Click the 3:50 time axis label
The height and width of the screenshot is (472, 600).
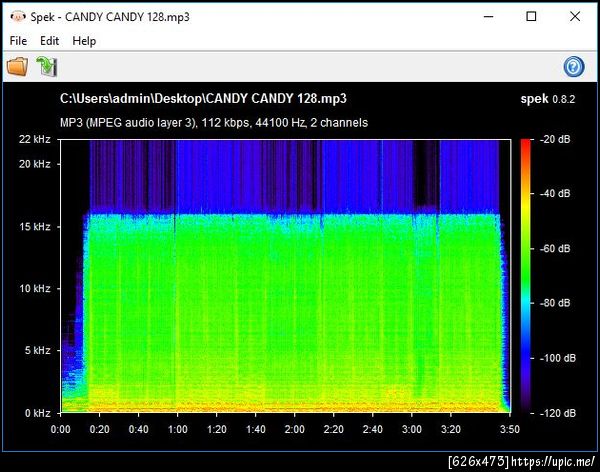510,429
